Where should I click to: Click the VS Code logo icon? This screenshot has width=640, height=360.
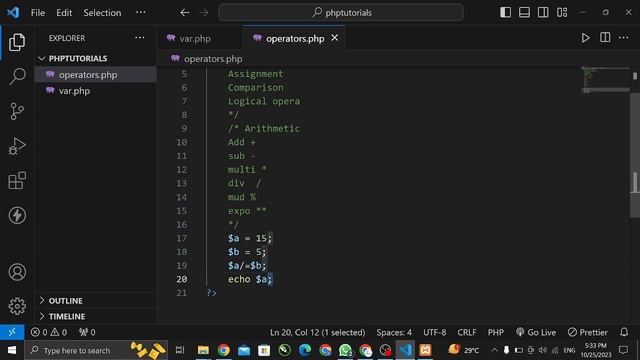[x=13, y=12]
